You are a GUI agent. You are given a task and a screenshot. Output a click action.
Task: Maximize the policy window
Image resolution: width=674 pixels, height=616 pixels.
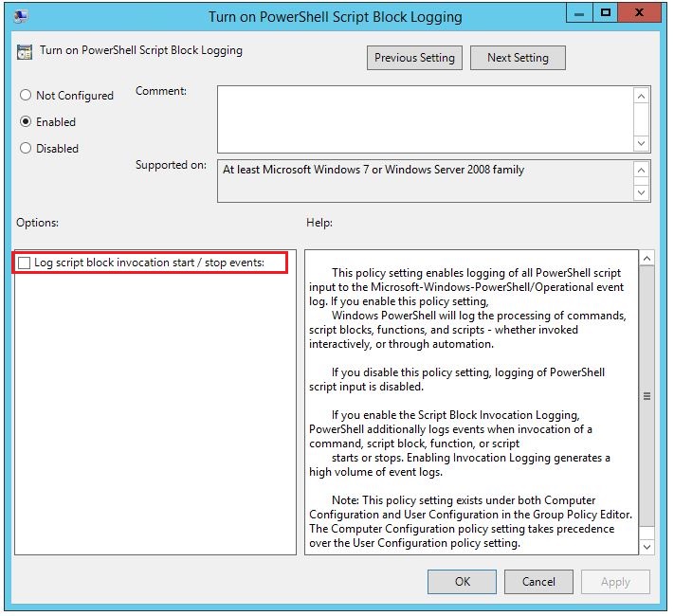click(x=605, y=13)
